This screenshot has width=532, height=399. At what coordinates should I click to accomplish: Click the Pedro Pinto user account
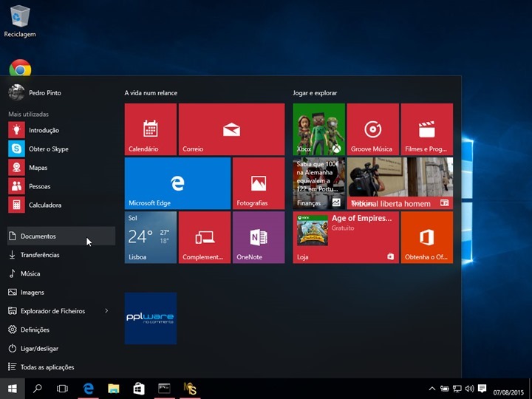pos(35,92)
